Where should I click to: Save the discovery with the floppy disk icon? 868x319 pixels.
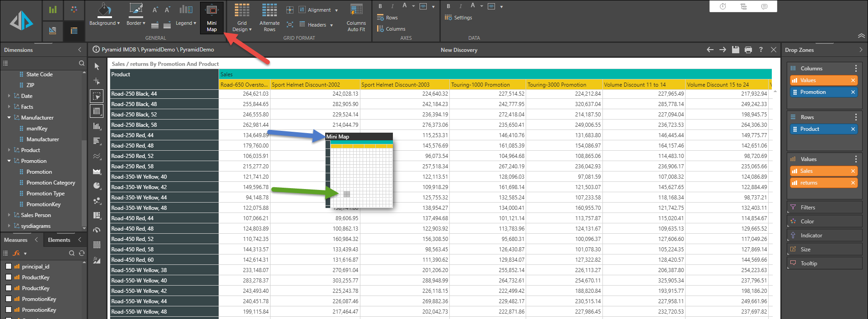coord(736,50)
